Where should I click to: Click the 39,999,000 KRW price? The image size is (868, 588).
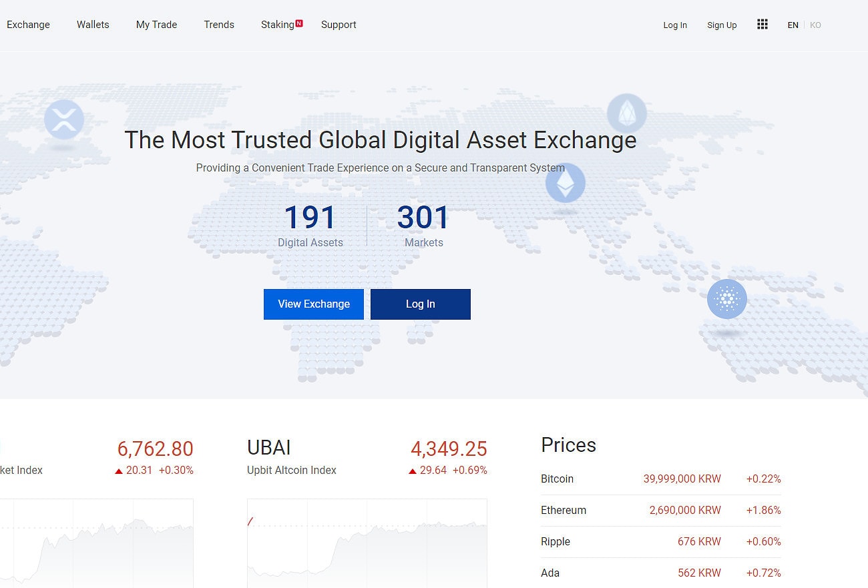[682, 479]
